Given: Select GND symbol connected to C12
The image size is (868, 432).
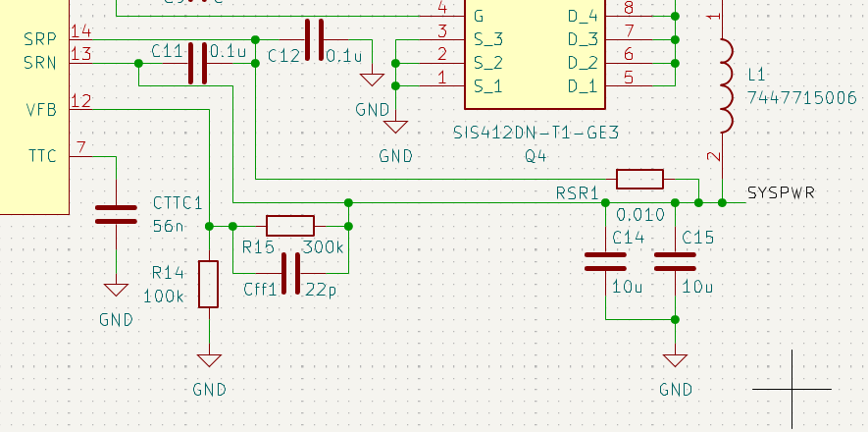Looking at the screenshot, I should (x=372, y=80).
